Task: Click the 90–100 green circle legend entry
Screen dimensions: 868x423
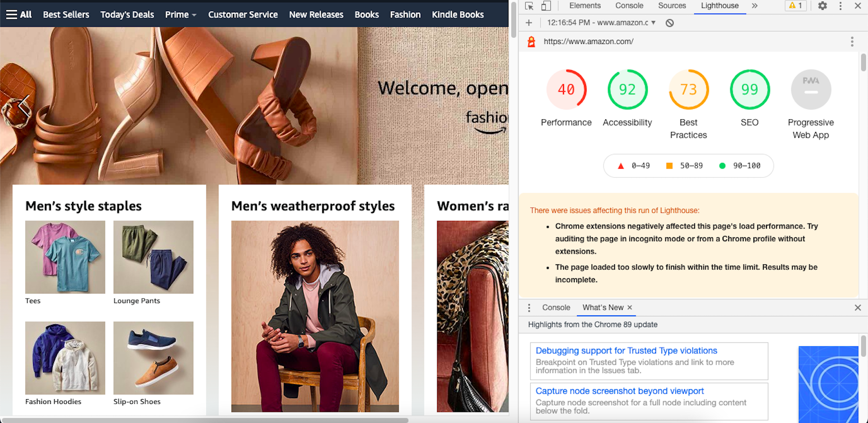Action: (739, 166)
